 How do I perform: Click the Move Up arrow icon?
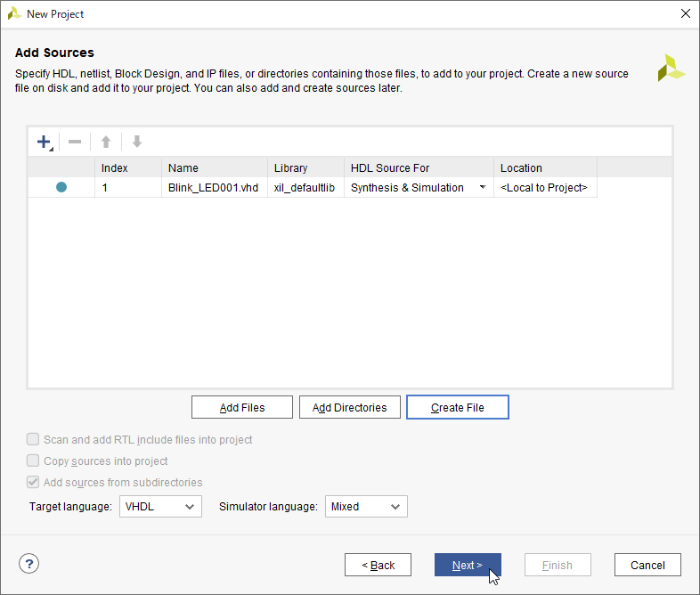(106, 142)
